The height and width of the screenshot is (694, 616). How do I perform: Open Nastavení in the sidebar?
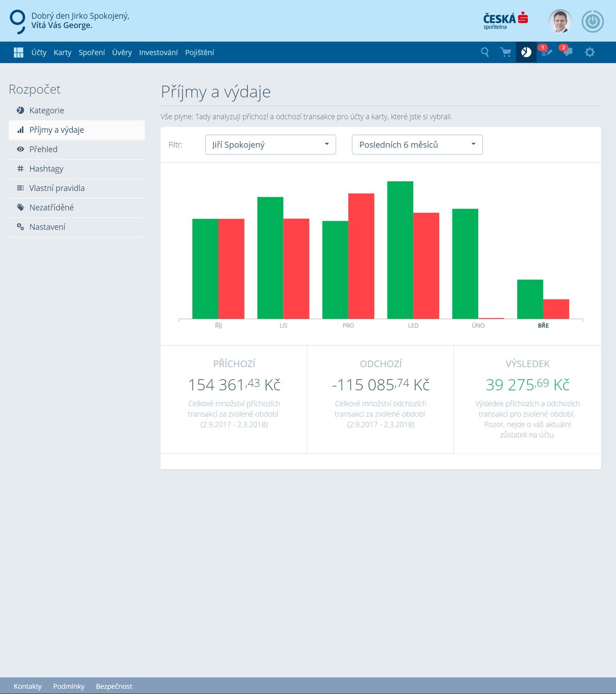click(76, 227)
